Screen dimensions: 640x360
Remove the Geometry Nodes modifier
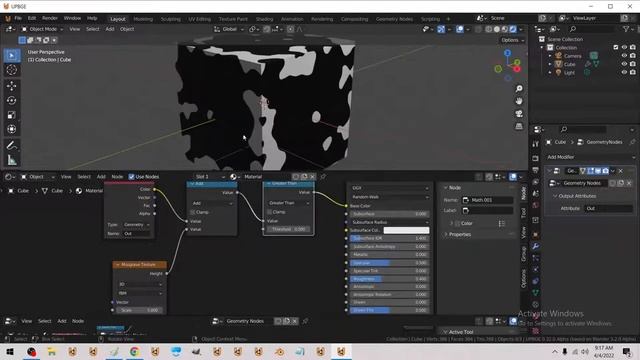coord(621,171)
